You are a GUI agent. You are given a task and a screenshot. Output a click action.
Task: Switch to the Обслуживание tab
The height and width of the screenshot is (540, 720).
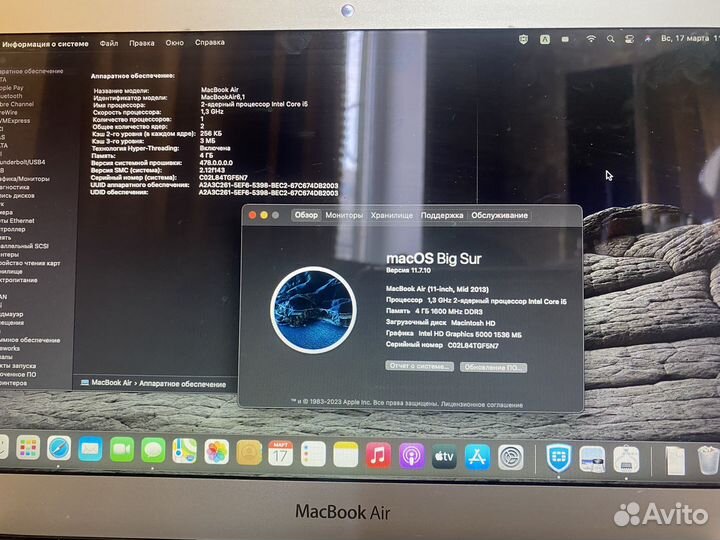499,215
